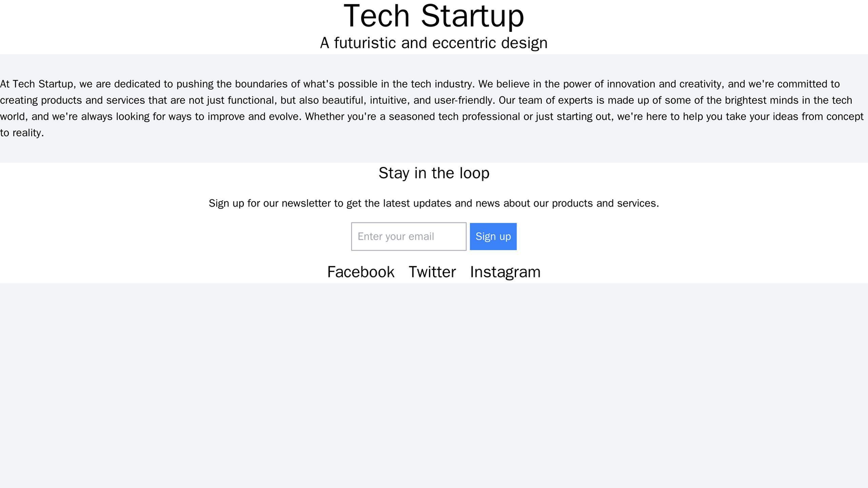Image resolution: width=868 pixels, height=488 pixels.
Task: Click the "Enter your email" input field
Action: 408,236
